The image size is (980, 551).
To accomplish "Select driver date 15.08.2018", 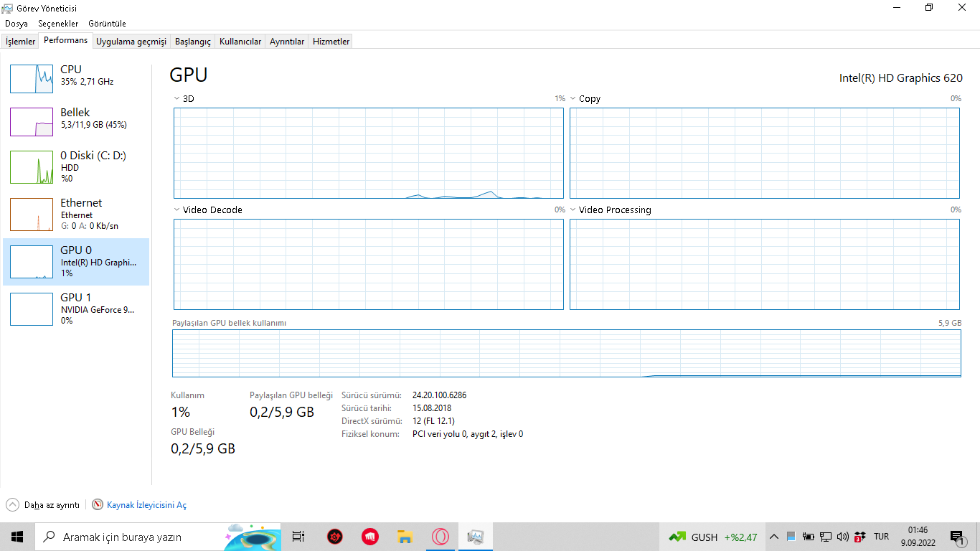I will click(x=432, y=408).
